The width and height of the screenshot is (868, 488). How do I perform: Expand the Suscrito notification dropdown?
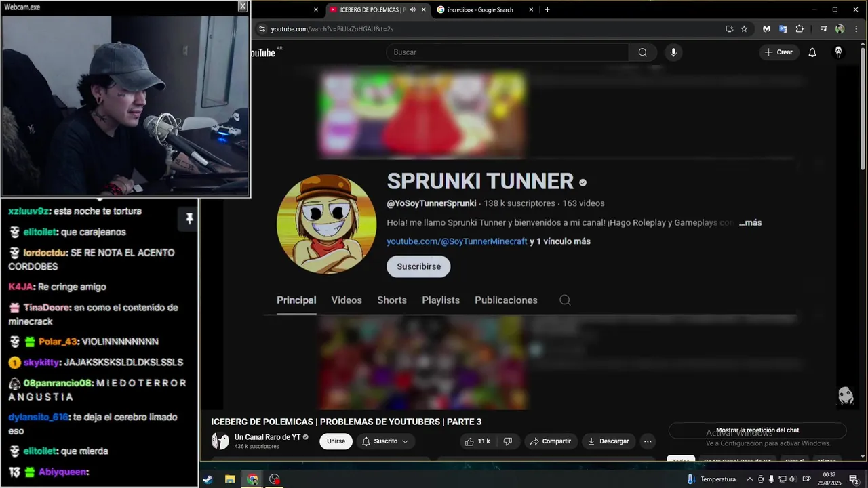pyautogui.click(x=385, y=441)
